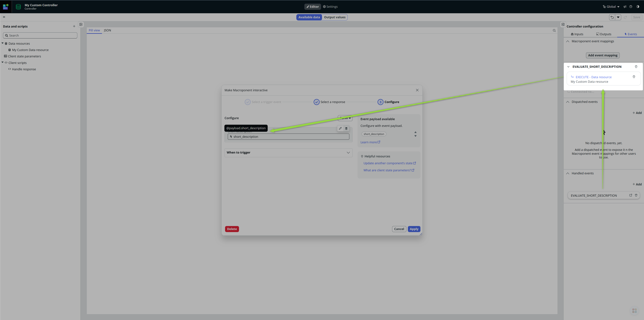Open EVALUATE_SHORT_DESCRIPTION handled event in new window
This screenshot has width=644, height=320.
[x=631, y=195]
